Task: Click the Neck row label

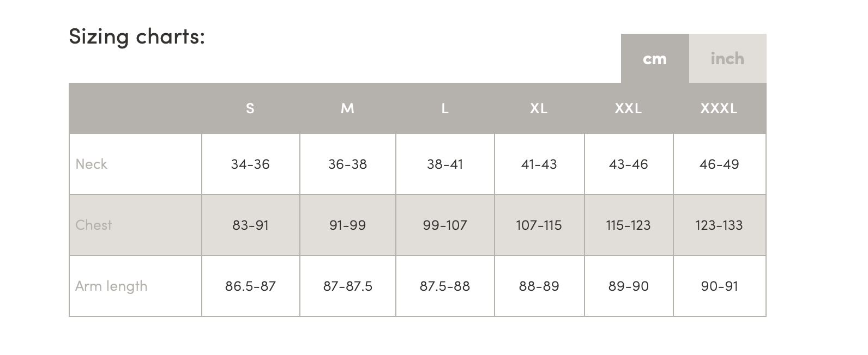Action: pos(92,164)
